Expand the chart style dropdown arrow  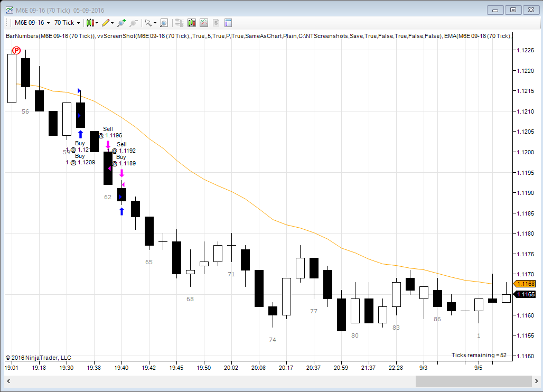pyautogui.click(x=97, y=23)
